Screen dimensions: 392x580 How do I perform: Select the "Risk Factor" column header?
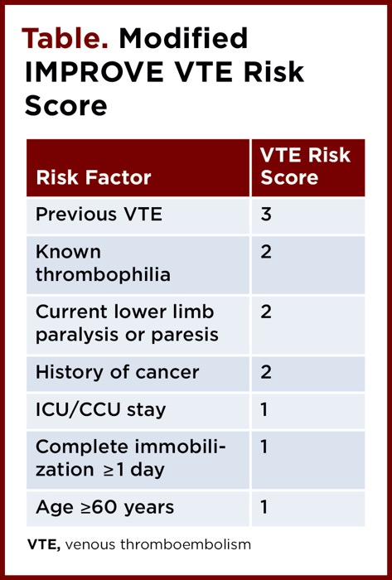point(94,177)
